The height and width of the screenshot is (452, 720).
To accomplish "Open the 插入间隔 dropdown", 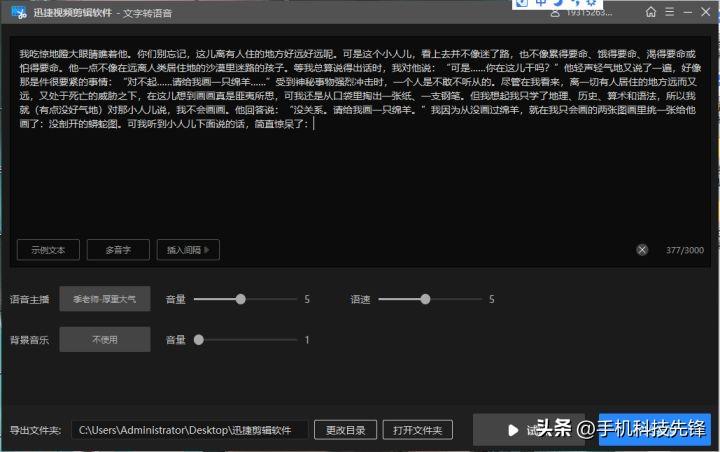I will tap(192, 250).
